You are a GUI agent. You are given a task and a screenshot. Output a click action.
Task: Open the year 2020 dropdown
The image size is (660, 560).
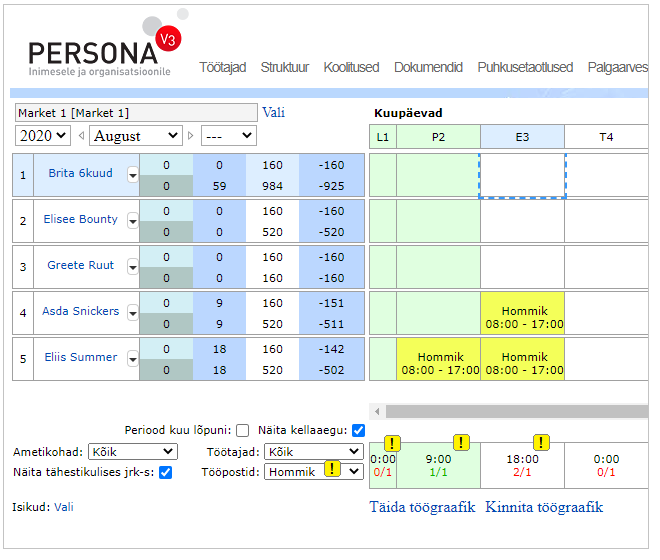point(43,136)
